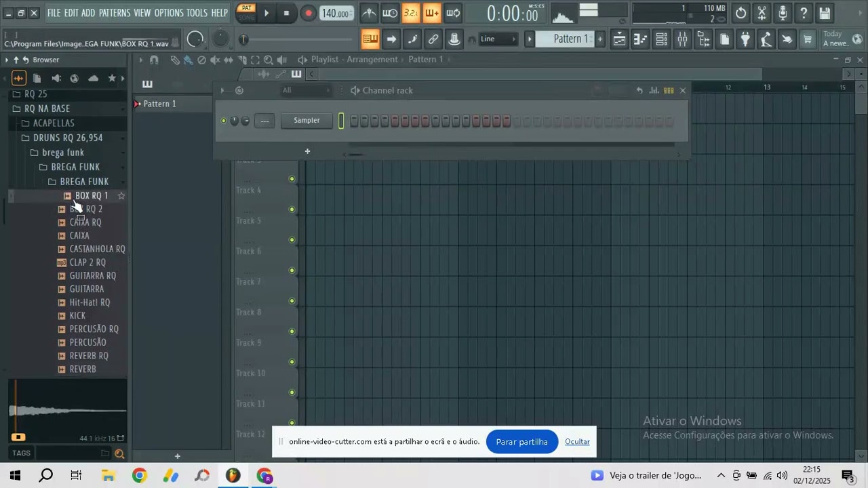Viewport: 868px width, 488px height.
Task: Open the PATTERNS menu
Action: (x=115, y=13)
